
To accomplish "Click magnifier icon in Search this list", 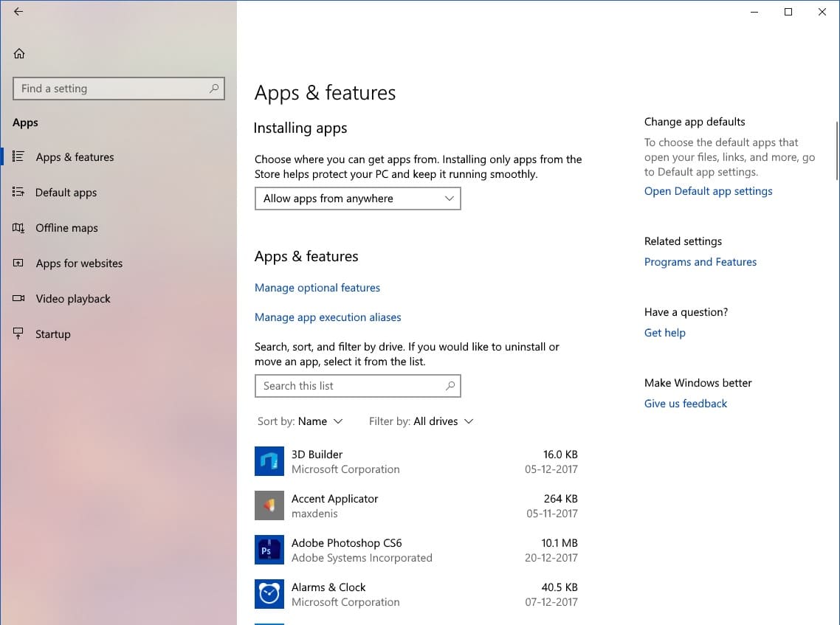I will point(450,386).
